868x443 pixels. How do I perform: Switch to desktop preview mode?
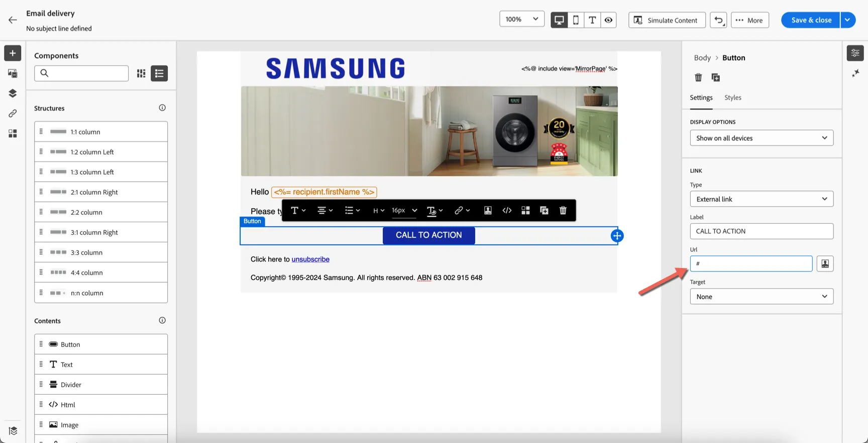[x=559, y=20]
